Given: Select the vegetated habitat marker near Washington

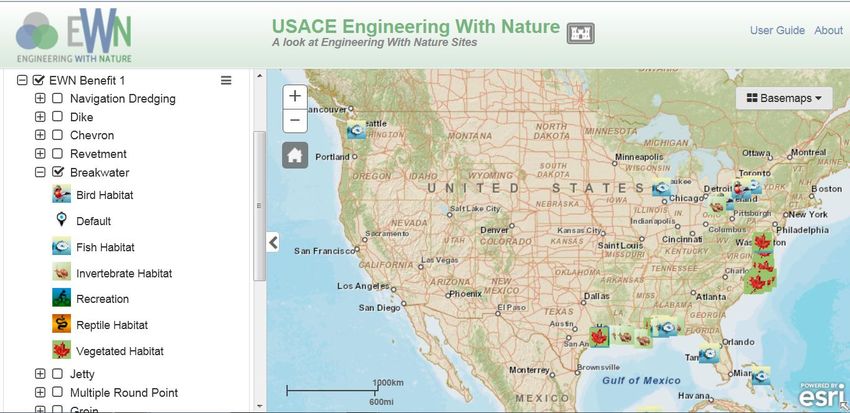Looking at the screenshot, I should tap(763, 241).
